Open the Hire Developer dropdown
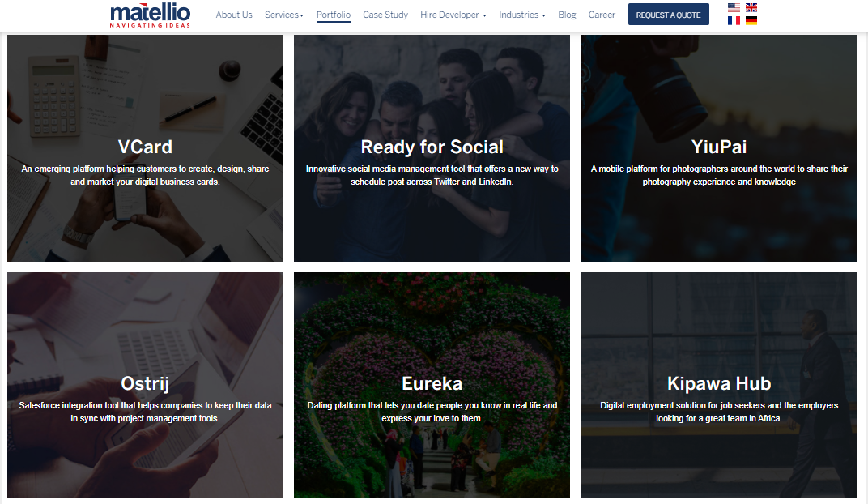 click(453, 14)
